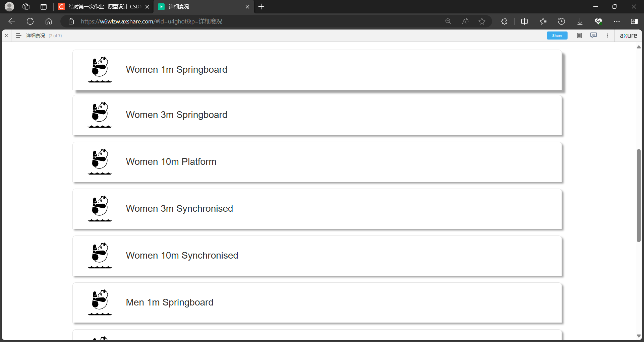Open the browser extensions menu

504,21
